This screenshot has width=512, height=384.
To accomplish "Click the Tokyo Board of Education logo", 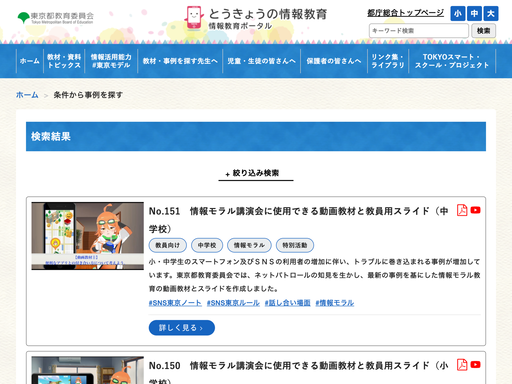I will tap(56, 18).
